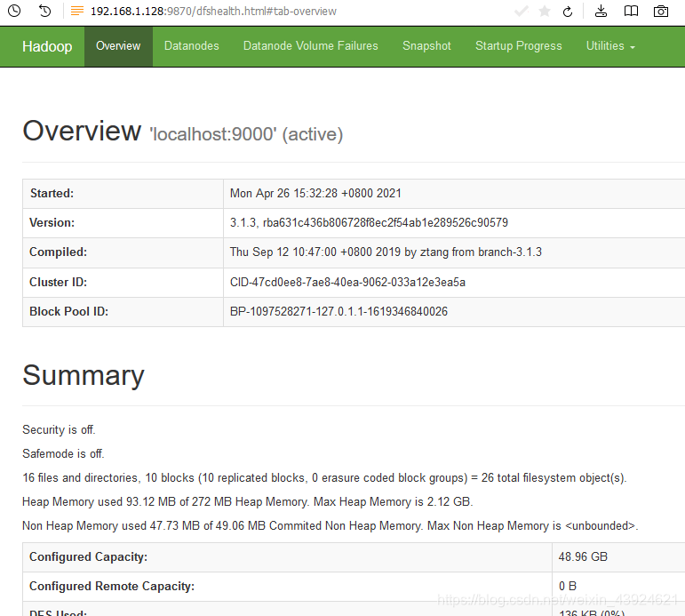Click the '0 B' remote capacity value

568,587
